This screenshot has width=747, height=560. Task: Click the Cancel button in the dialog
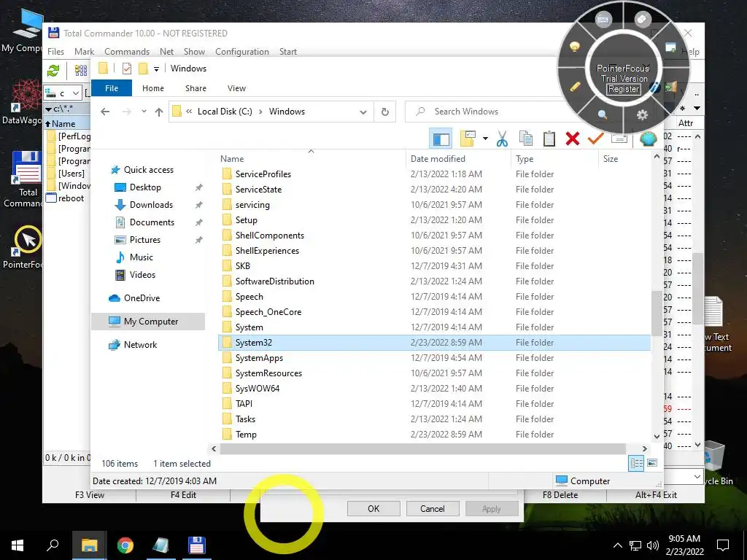432,508
